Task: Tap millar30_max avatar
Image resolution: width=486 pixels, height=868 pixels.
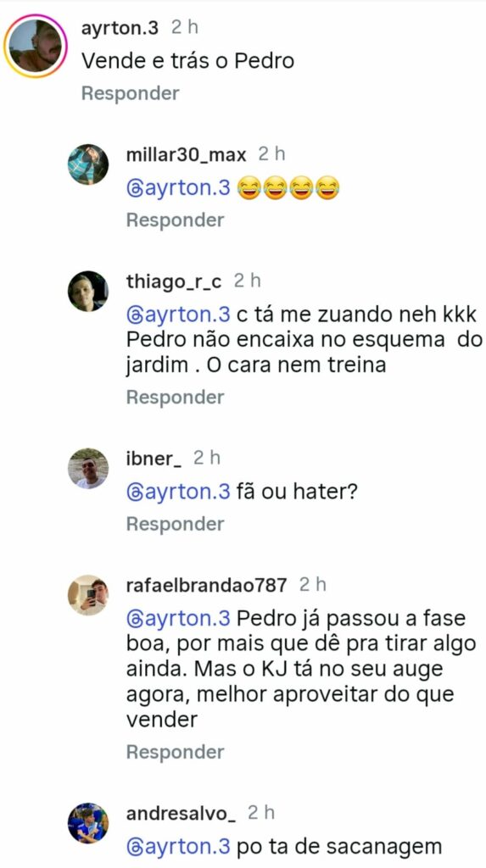Action: click(x=88, y=164)
